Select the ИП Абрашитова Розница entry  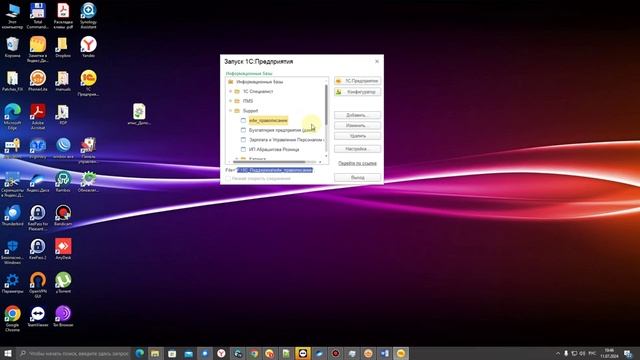274,149
